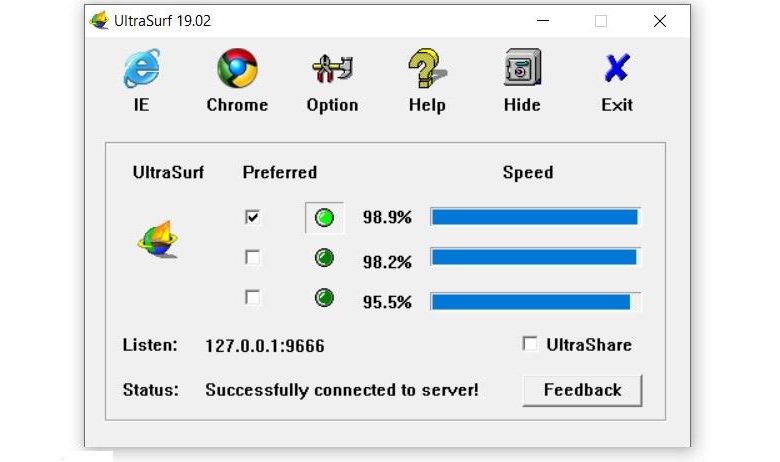Minimize the UltraSurf window
This screenshot has width=780, height=462.
tap(541, 21)
